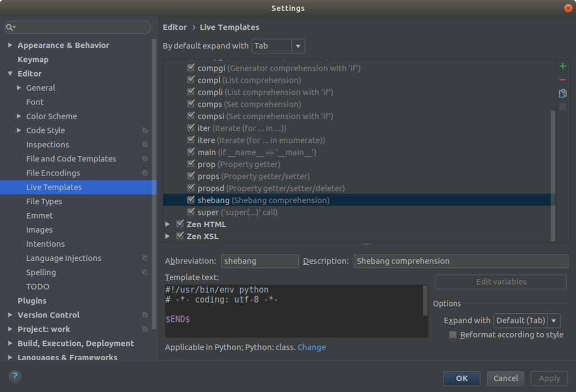Viewport: 576px width, 392px height.
Task: Enable Reformat according to style checkbox
Action: coord(453,335)
